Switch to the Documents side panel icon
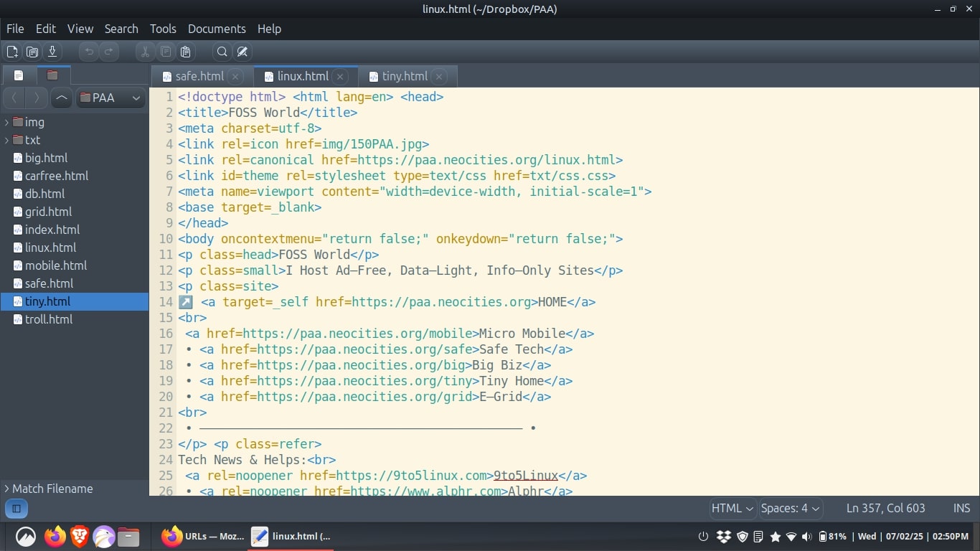Viewport: 980px width, 551px height. pos(19,75)
